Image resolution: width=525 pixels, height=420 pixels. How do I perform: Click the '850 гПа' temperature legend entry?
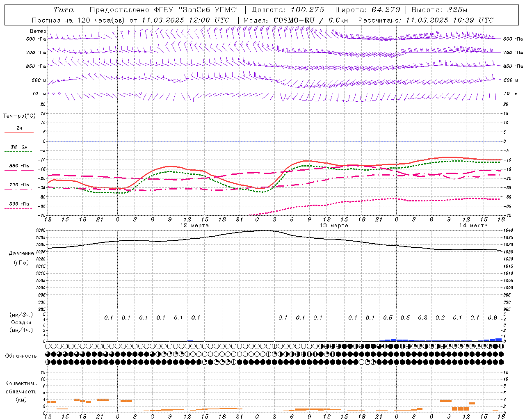click(x=19, y=166)
